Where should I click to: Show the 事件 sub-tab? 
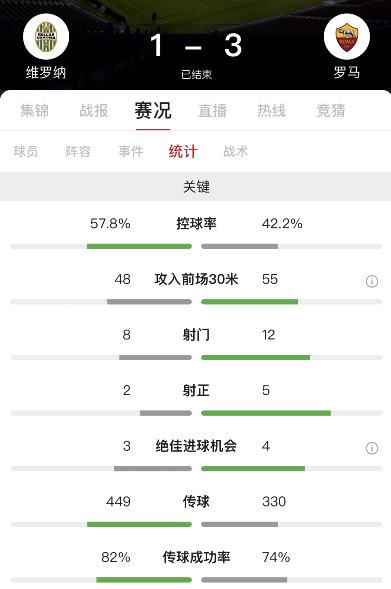coord(131,151)
